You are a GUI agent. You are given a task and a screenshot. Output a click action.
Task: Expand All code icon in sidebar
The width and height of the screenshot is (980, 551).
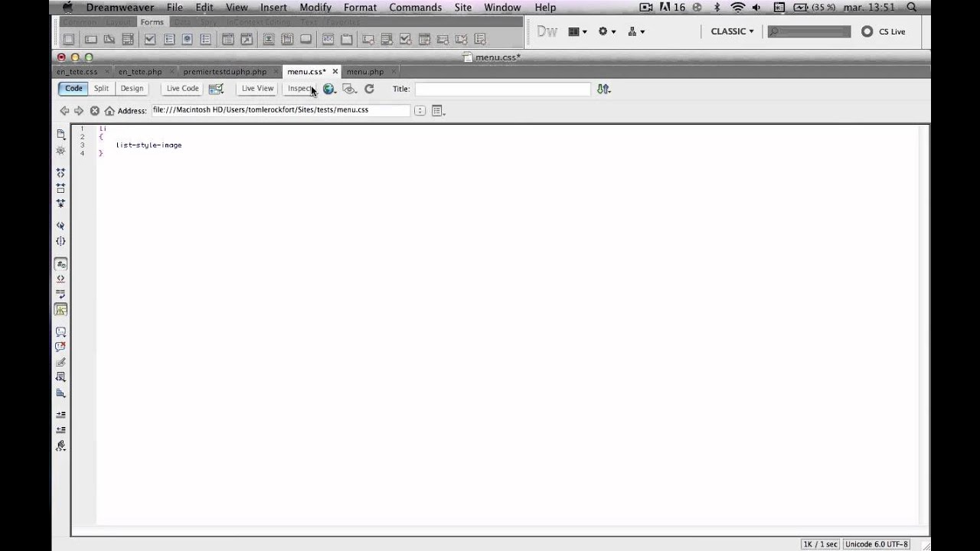point(60,204)
